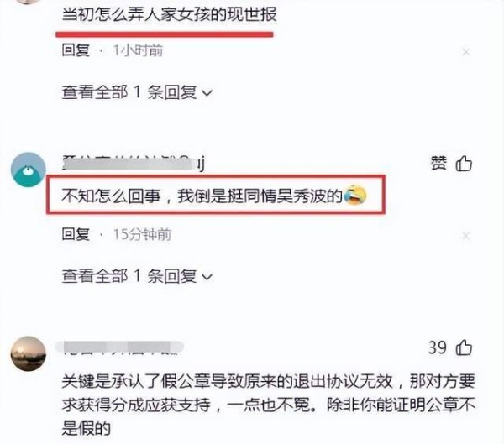Expand replies under 现世报 comment
This screenshot has width=504, height=444.
click(x=137, y=92)
